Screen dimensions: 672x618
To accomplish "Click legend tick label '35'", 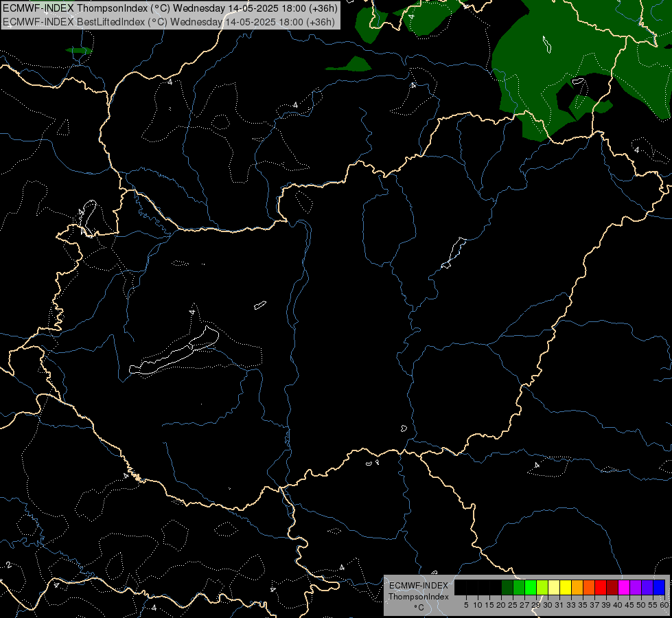I will [583, 605].
